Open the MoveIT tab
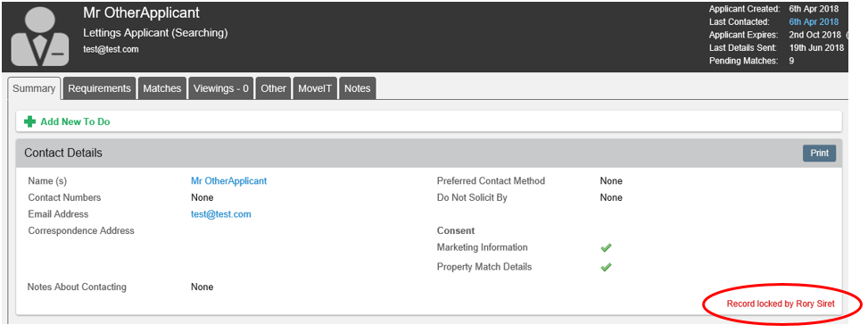The width and height of the screenshot is (868, 333). [x=315, y=88]
